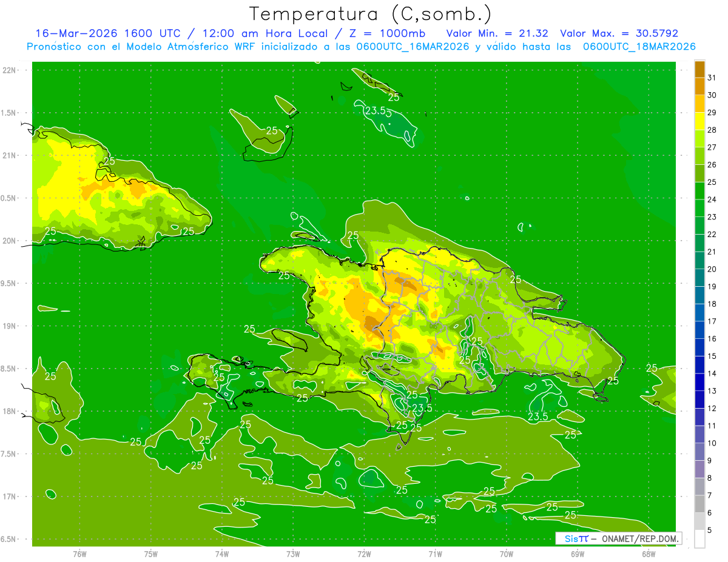Click the '19N' latitude axis label
Viewport: 728px width, 562px height.
point(10,326)
